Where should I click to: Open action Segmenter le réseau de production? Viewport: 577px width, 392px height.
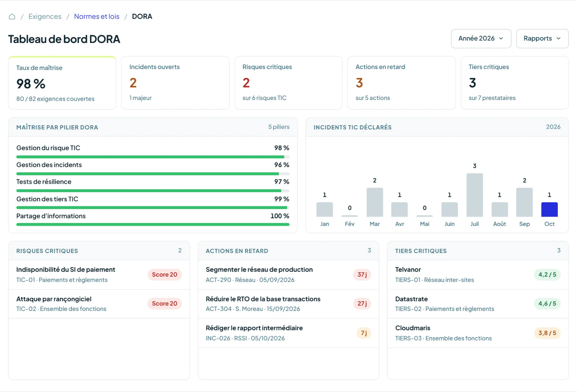pos(288,275)
